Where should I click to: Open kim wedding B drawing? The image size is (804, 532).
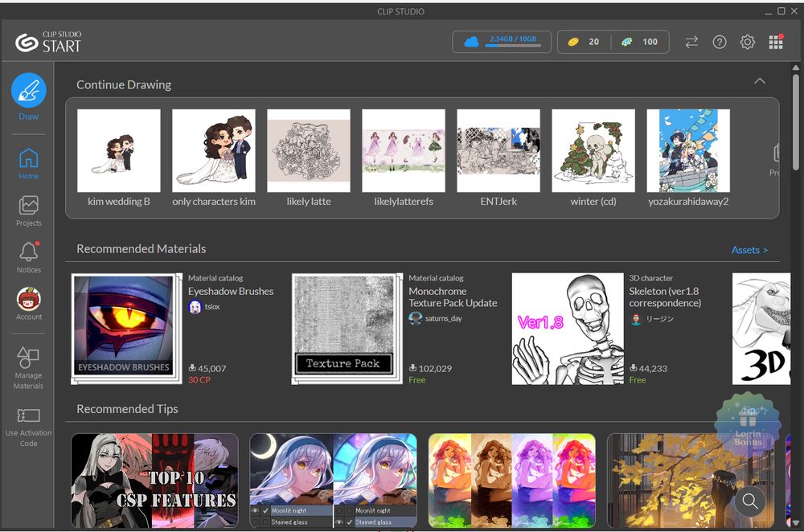click(119, 158)
